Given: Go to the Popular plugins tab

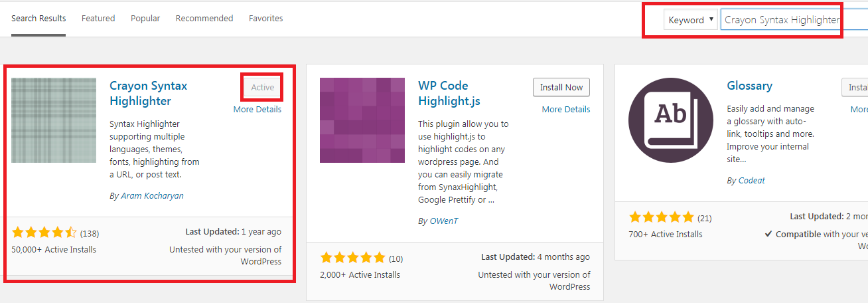Looking at the screenshot, I should pyautogui.click(x=145, y=19).
